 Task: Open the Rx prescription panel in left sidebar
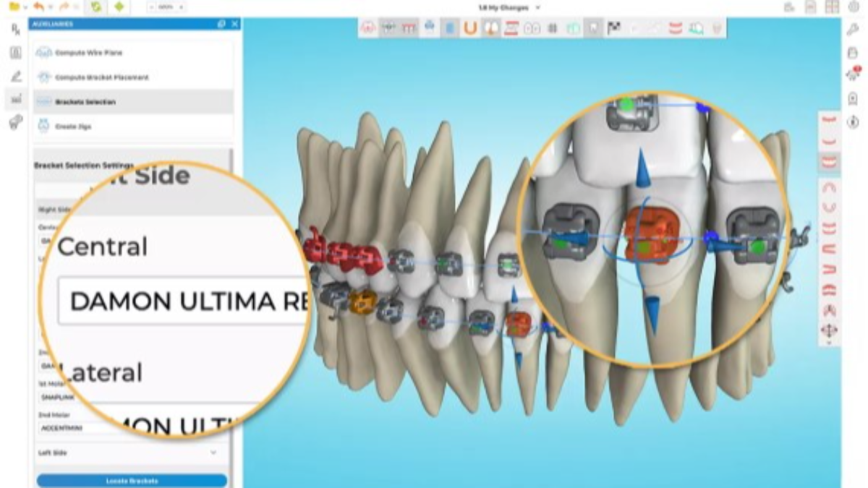click(x=15, y=30)
